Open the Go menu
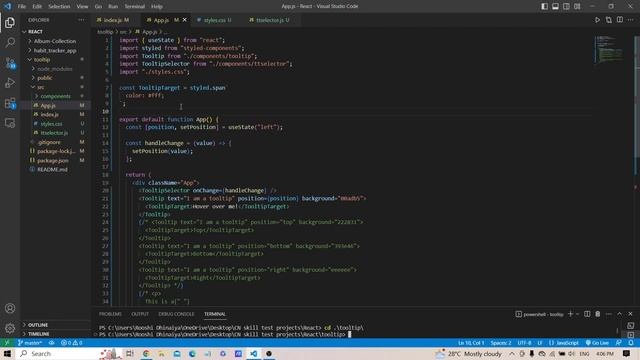640x360 pixels. (98, 7)
